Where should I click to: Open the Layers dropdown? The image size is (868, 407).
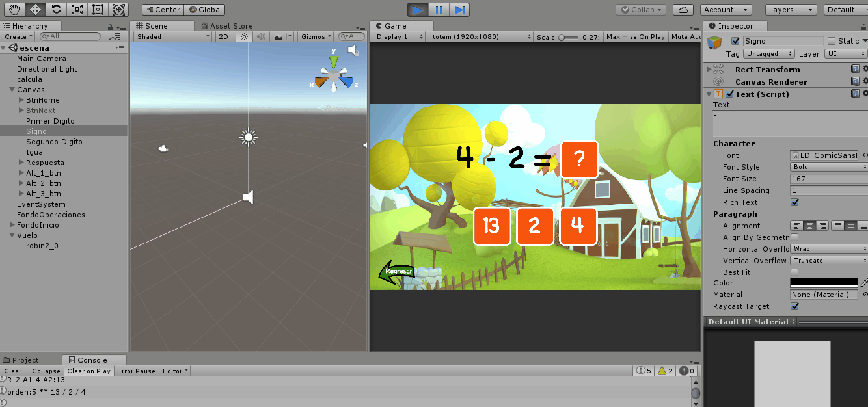click(791, 10)
